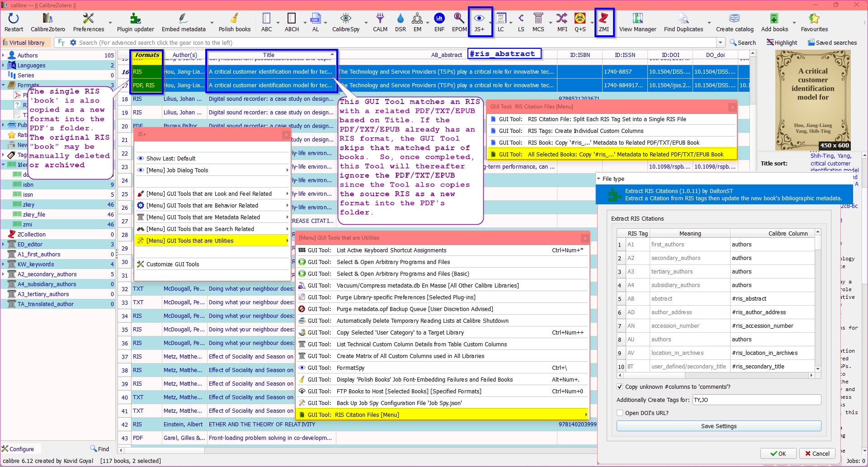
Task: Collapse the File type section
Action: tap(599, 179)
